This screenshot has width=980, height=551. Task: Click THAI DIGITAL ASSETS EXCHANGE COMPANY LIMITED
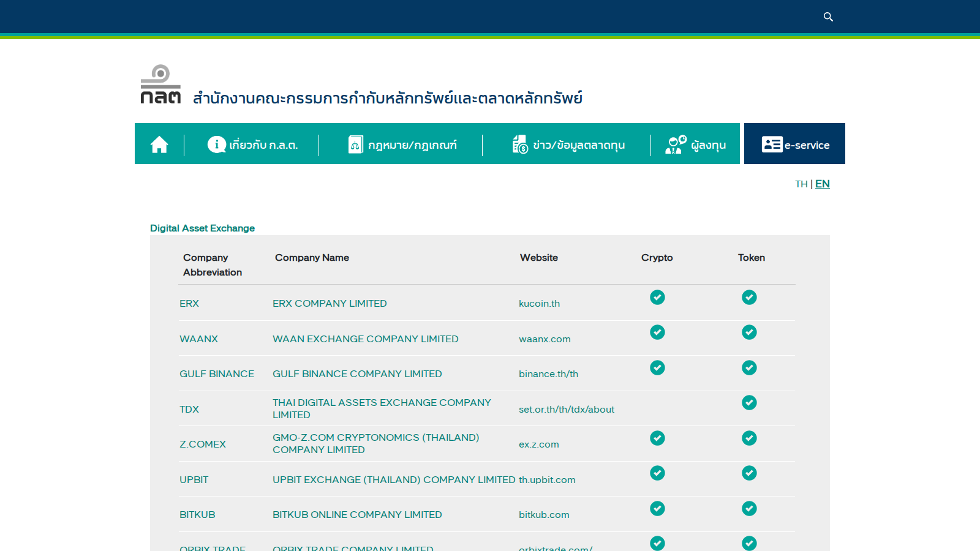[382, 408]
